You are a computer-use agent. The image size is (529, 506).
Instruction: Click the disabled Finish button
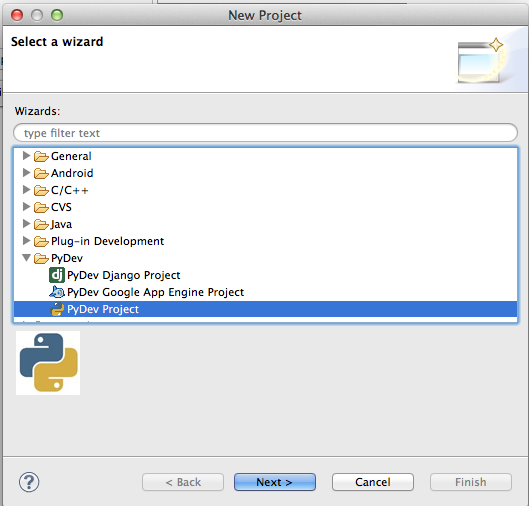pyautogui.click(x=471, y=482)
